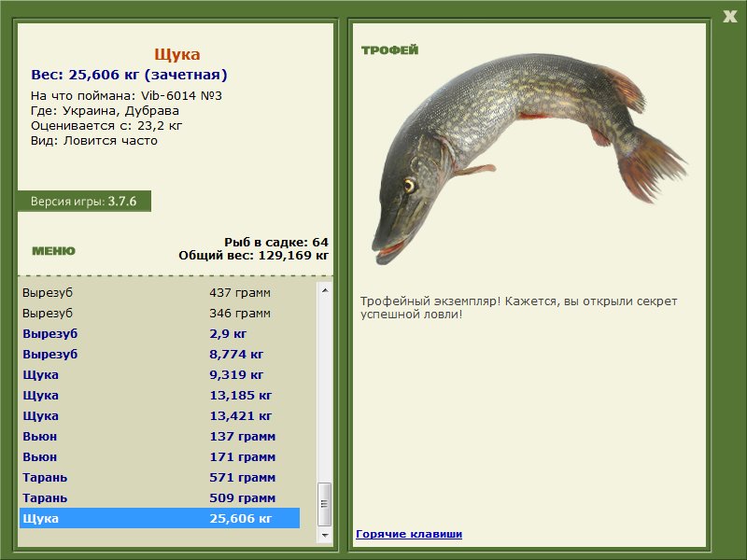Select the Щука 13,421 кг entry
Screen dimensions: 747x560
point(159,415)
